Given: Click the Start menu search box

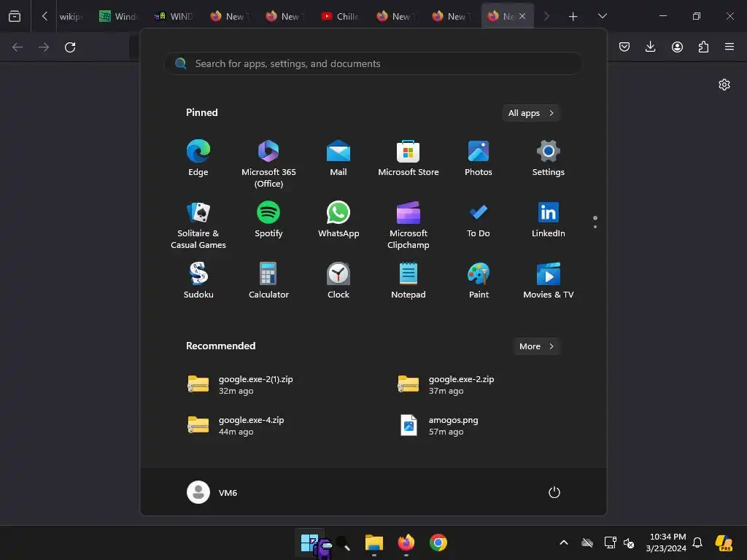Looking at the screenshot, I should (373, 63).
